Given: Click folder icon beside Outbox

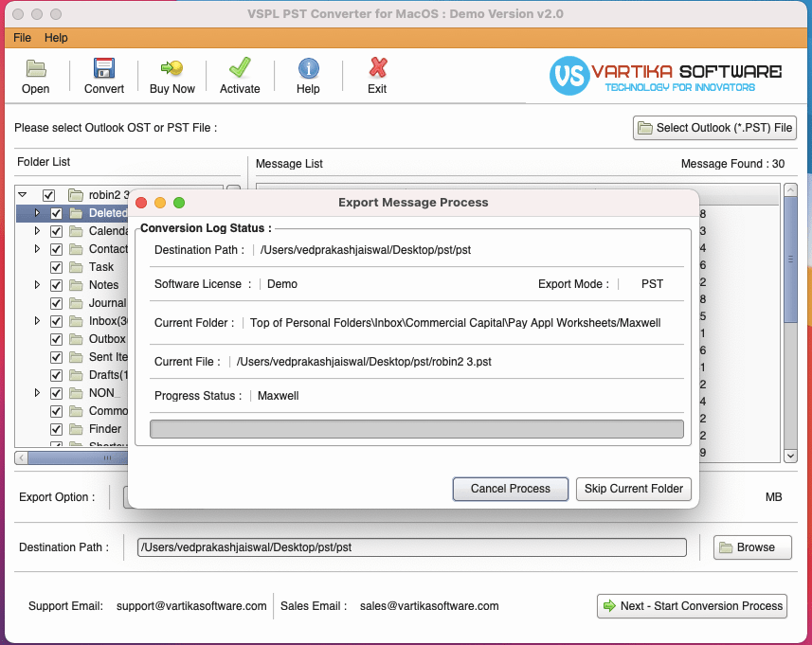Looking at the screenshot, I should click(x=76, y=339).
